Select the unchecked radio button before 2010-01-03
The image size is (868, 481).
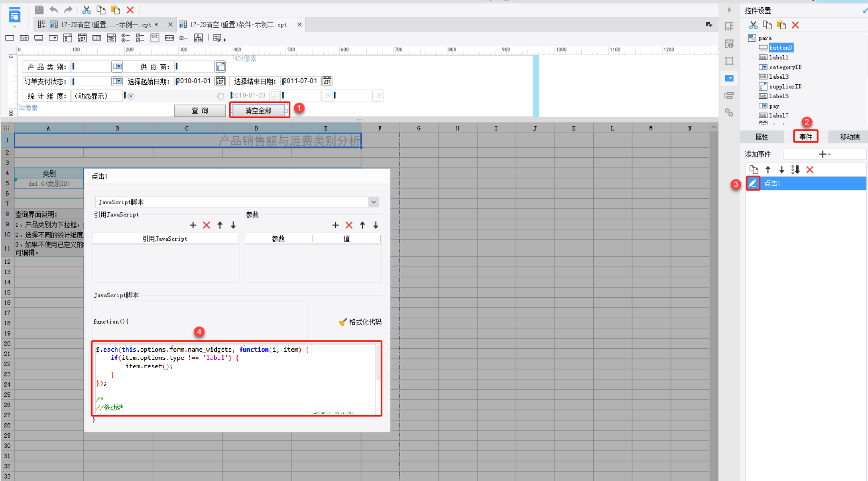220,96
